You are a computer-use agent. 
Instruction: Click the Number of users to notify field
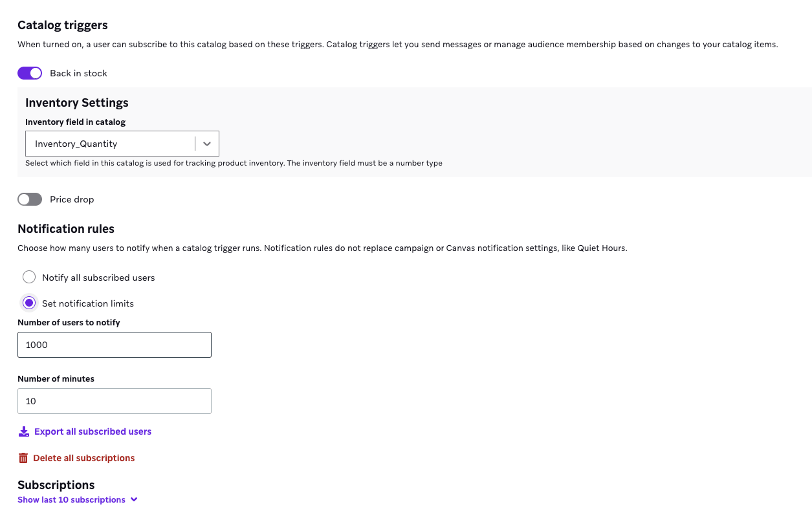point(114,345)
